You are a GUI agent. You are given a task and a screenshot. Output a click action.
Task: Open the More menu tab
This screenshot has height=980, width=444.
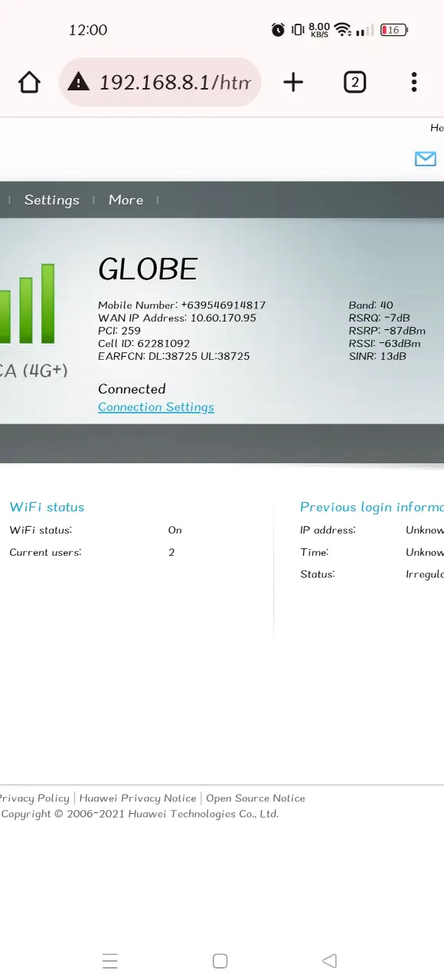[x=126, y=200]
